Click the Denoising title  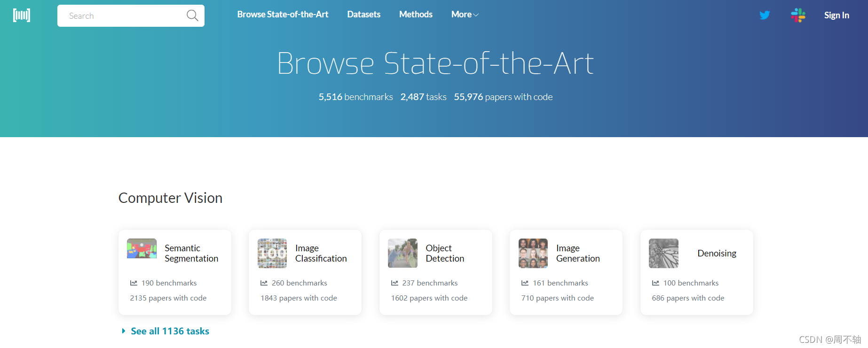click(x=717, y=253)
